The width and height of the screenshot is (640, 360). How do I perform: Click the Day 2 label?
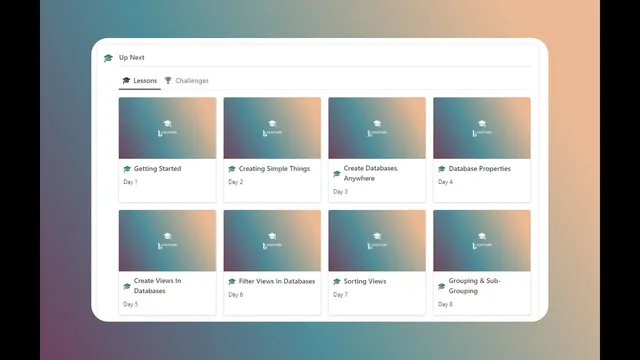[236, 182]
